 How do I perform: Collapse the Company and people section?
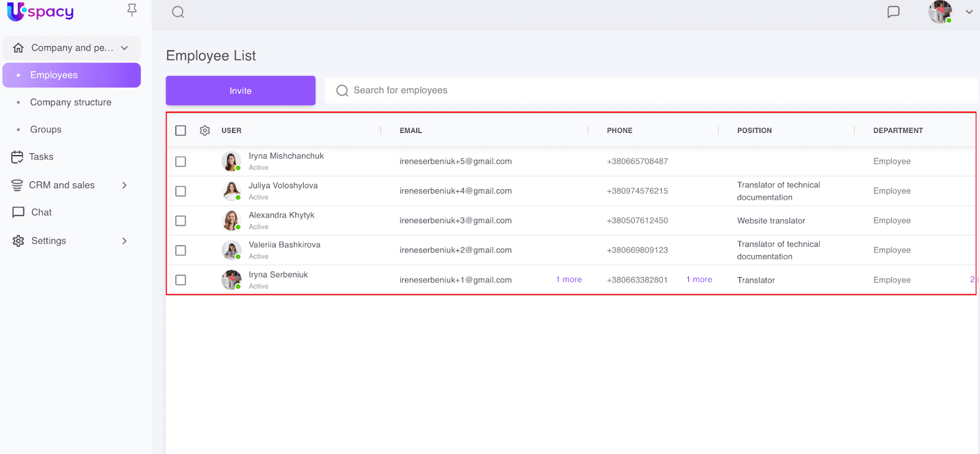pos(124,48)
